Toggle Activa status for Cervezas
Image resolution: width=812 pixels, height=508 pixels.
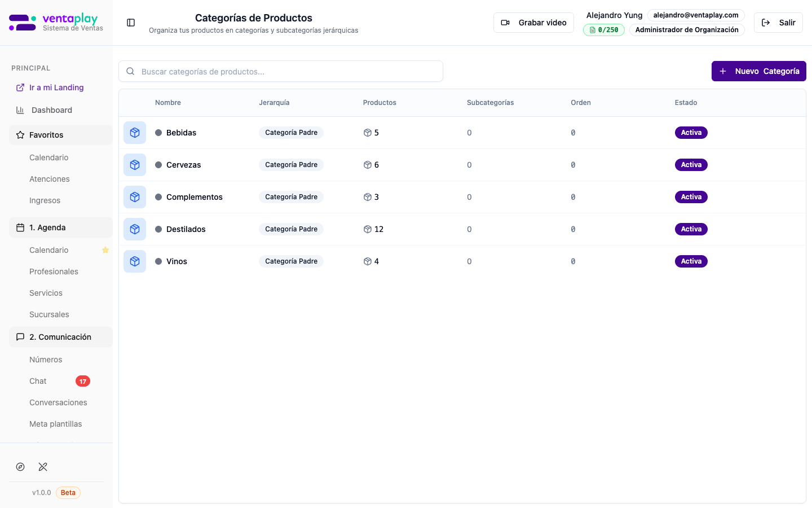pyautogui.click(x=691, y=165)
